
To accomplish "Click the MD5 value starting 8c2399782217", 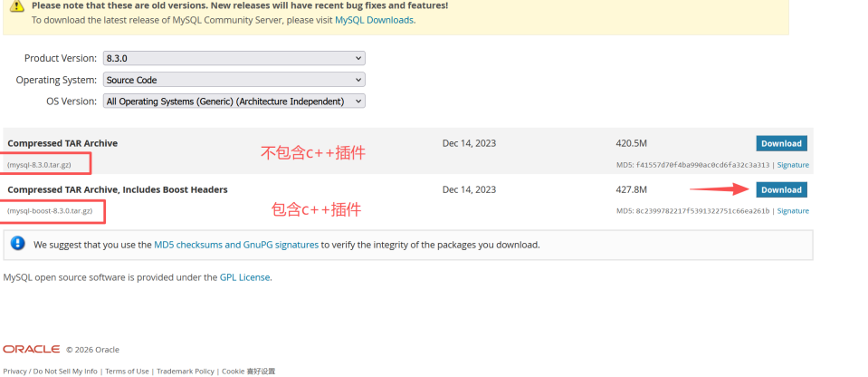I will coord(703,210).
